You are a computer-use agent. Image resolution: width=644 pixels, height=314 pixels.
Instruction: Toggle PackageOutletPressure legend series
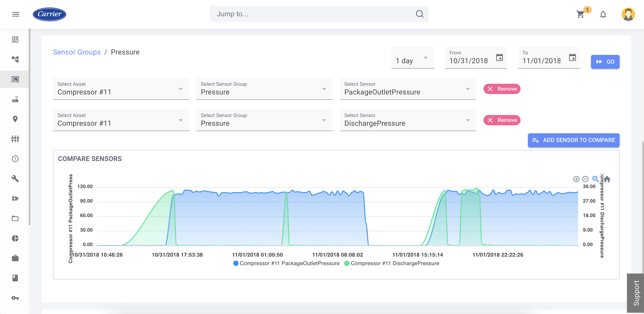coord(286,263)
